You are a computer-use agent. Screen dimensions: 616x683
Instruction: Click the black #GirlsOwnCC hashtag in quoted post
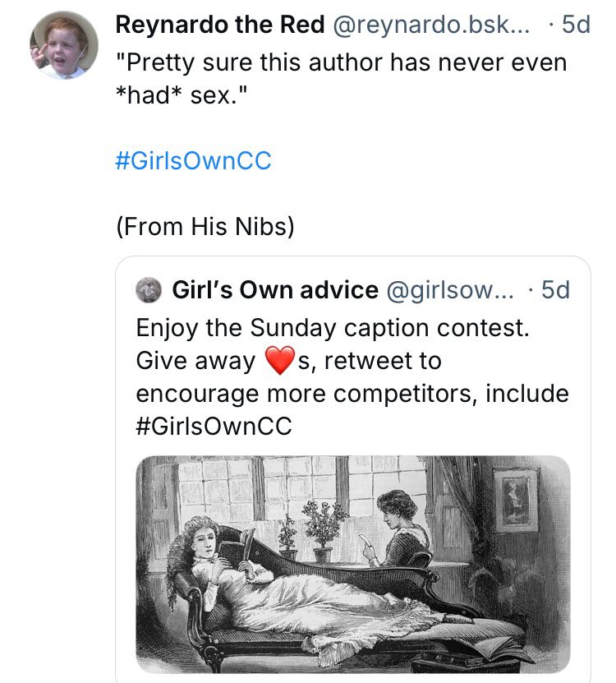click(x=214, y=427)
